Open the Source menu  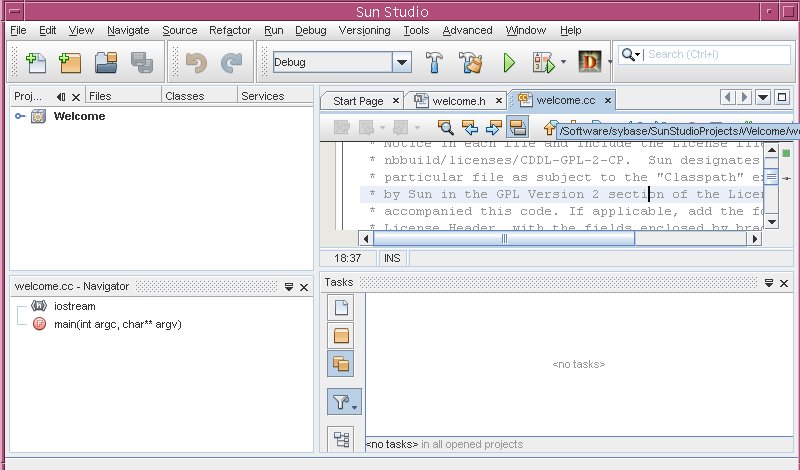click(180, 31)
